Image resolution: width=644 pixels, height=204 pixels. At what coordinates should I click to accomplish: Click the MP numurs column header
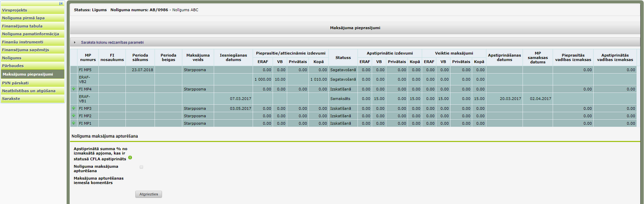[88, 58]
